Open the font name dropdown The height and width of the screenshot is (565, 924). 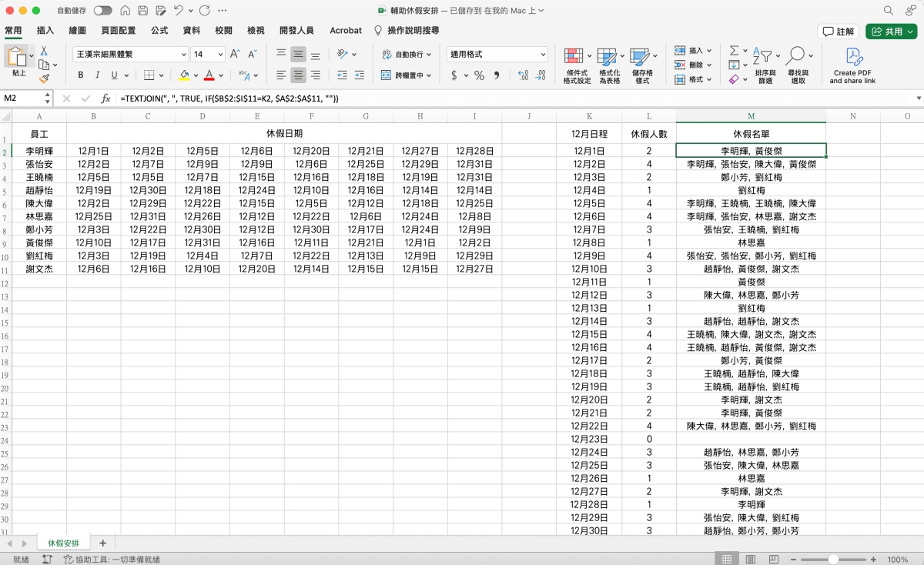tap(183, 55)
